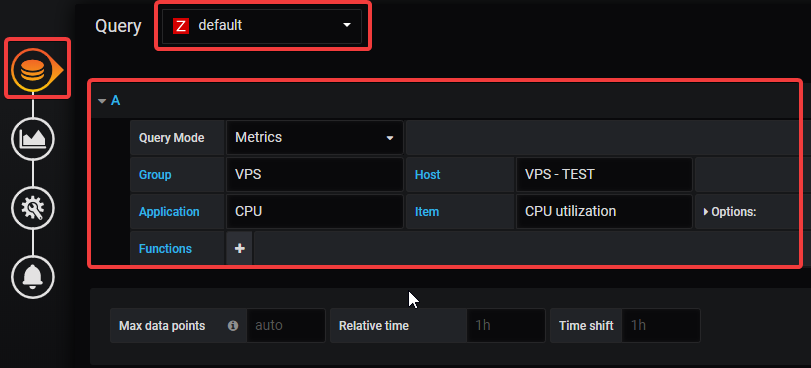Image resolution: width=811 pixels, height=368 pixels.
Task: Open the Query Mode Metrics dropdown
Action: coord(314,138)
